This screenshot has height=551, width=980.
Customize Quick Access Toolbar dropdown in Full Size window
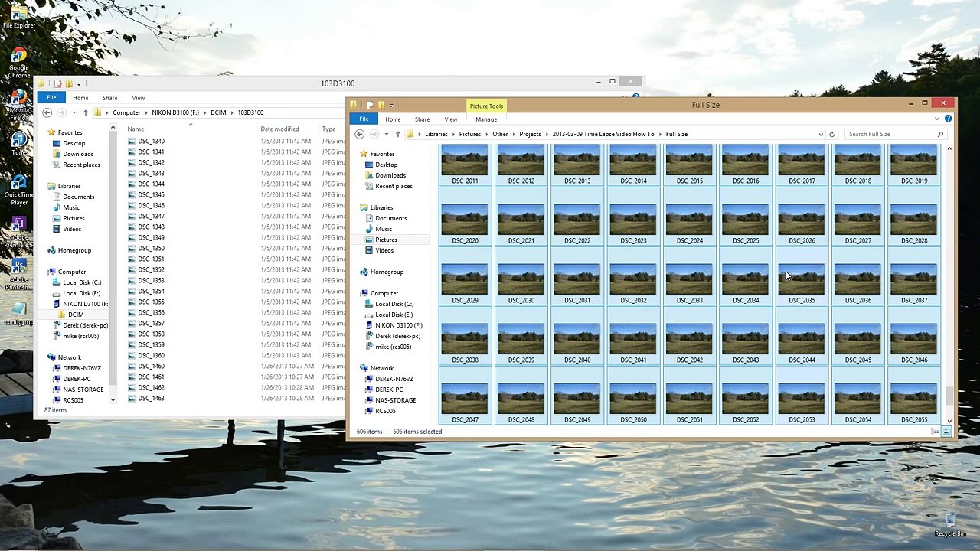point(391,105)
